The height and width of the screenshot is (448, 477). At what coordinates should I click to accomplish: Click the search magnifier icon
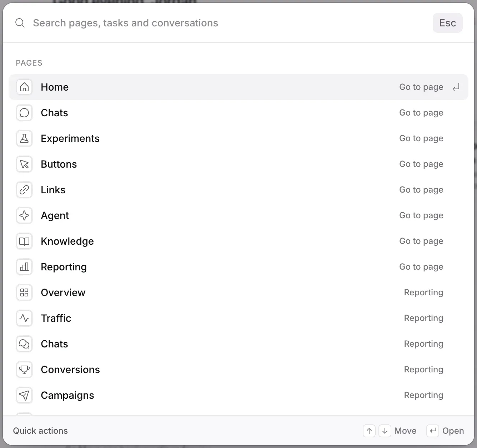click(x=20, y=23)
